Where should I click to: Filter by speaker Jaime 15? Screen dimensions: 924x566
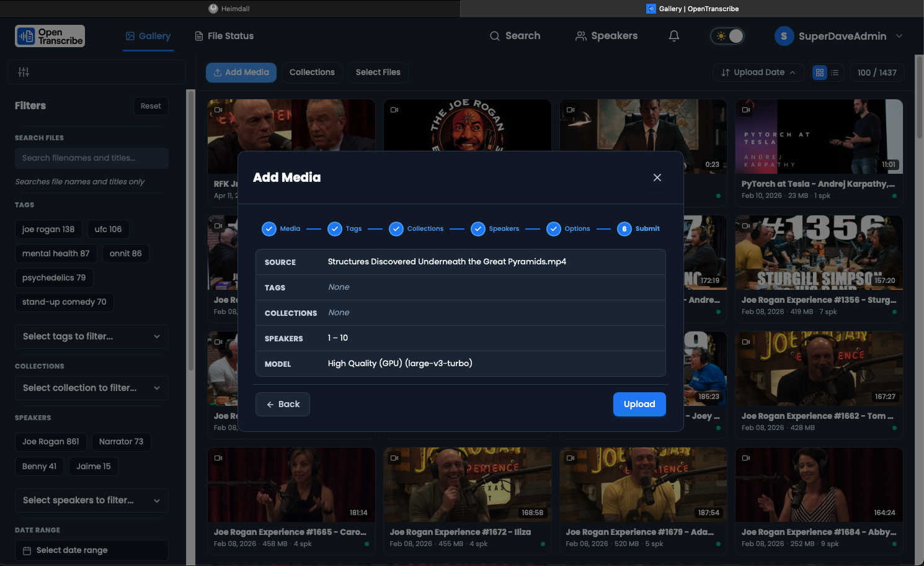click(x=94, y=466)
